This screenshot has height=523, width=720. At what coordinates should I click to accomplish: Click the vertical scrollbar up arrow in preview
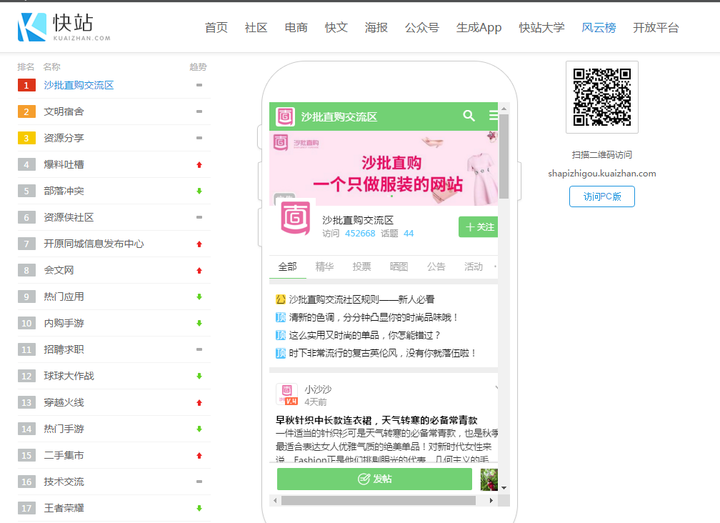tap(504, 108)
